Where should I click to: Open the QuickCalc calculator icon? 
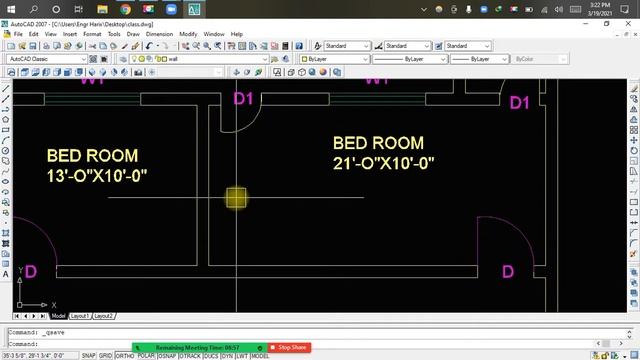tap(285, 46)
